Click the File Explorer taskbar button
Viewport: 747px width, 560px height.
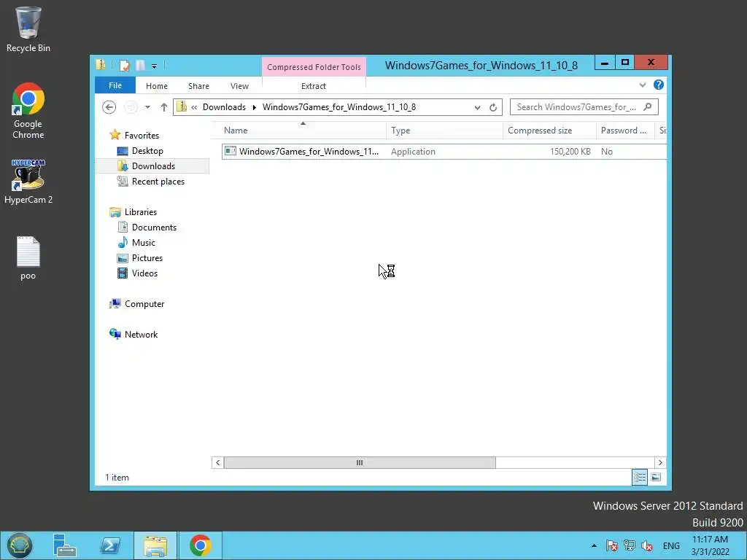pyautogui.click(x=155, y=545)
